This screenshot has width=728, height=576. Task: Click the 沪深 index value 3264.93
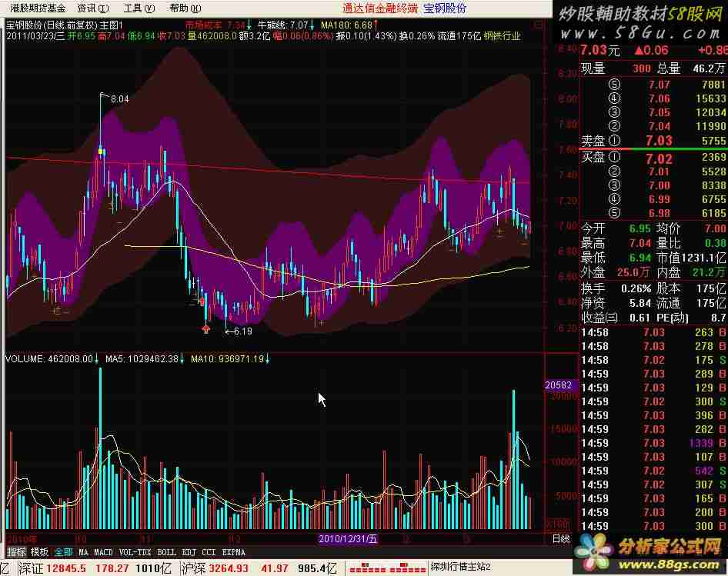pos(229,568)
